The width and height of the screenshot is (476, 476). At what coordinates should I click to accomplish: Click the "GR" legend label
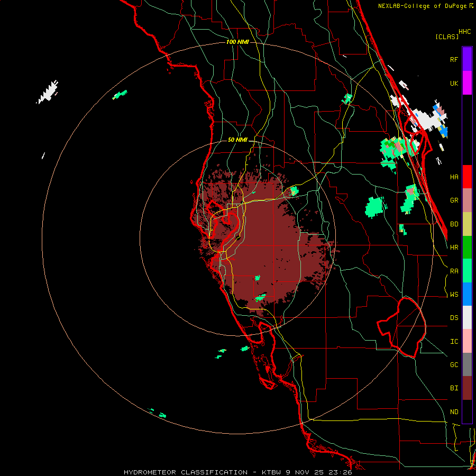454,200
